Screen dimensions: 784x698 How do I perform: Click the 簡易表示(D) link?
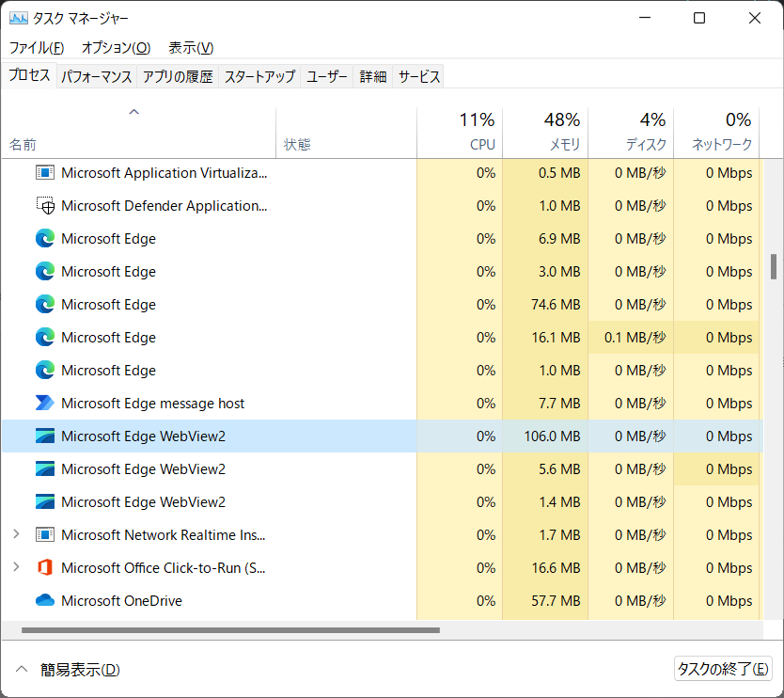click(x=80, y=670)
